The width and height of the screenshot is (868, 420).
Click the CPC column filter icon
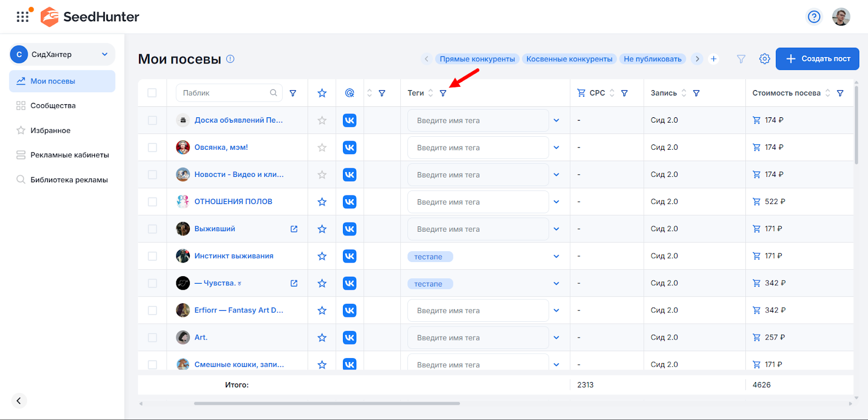(624, 93)
